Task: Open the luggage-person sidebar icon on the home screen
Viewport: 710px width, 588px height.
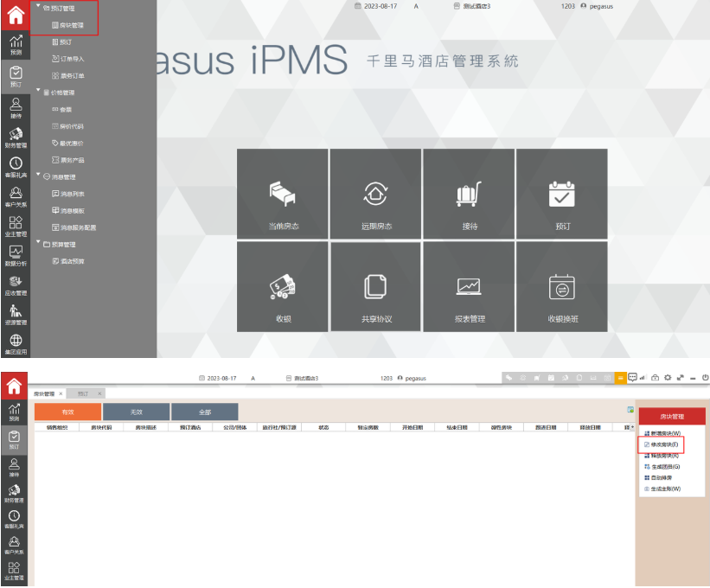Action: (x=16, y=315)
